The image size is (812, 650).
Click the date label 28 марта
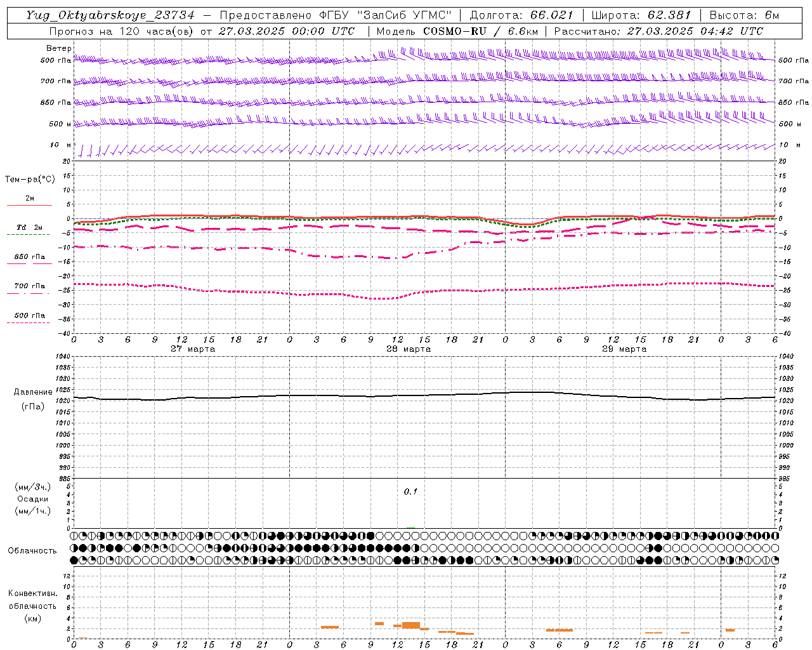tap(409, 349)
